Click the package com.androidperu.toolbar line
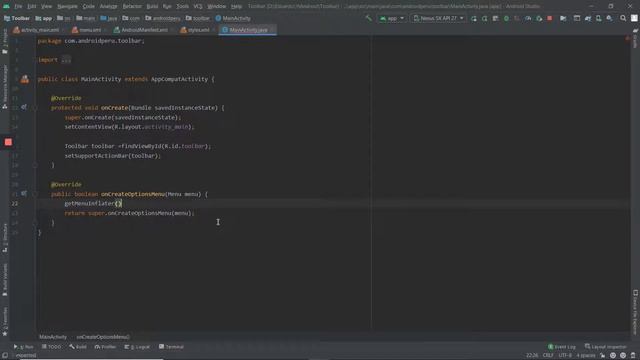The image size is (640, 360). click(x=91, y=41)
